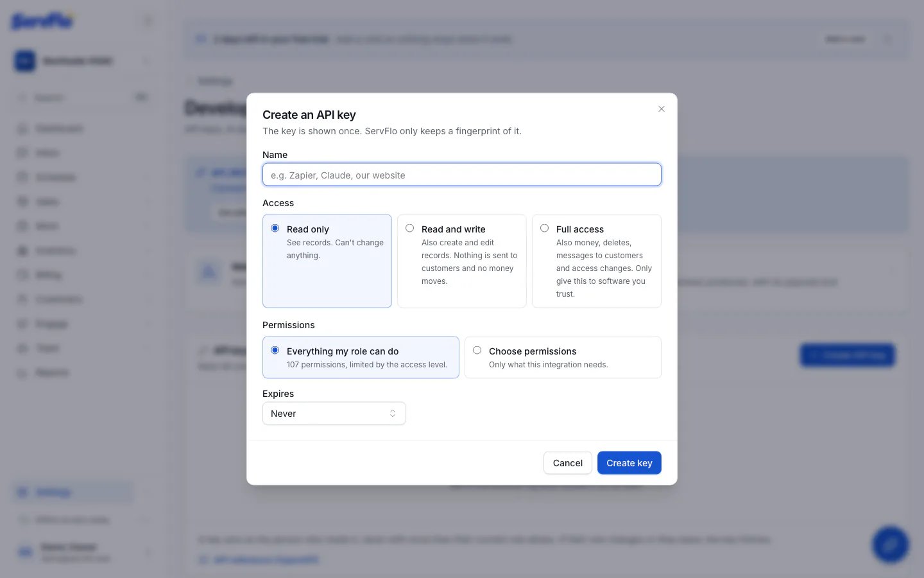Select Everything my role can do
This screenshot has width=924, height=578.
(361, 358)
